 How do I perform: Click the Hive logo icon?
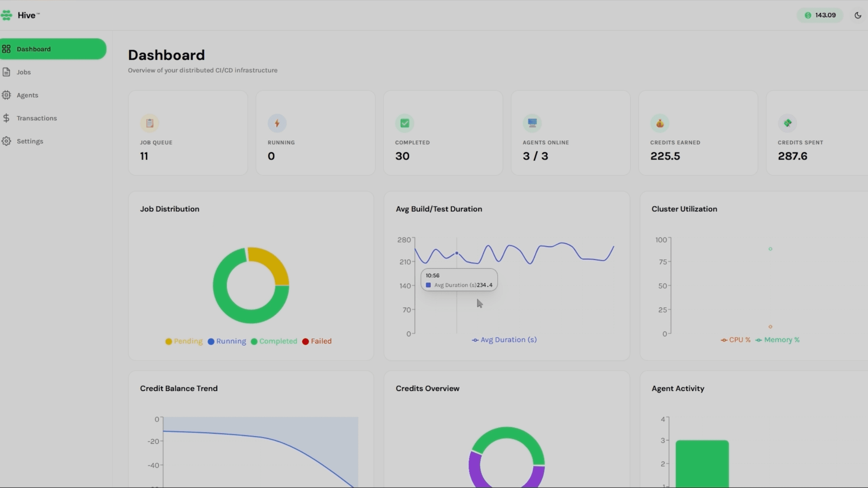(6, 15)
